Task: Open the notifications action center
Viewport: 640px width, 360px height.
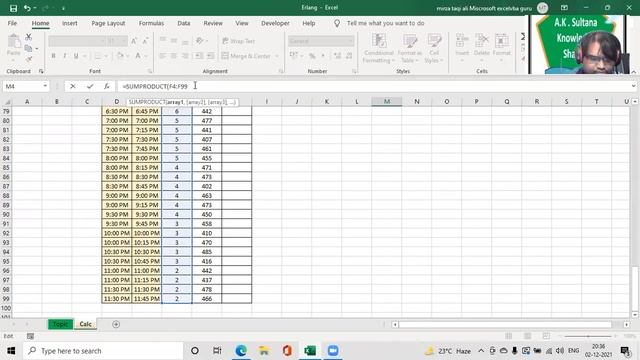Action: [624, 351]
